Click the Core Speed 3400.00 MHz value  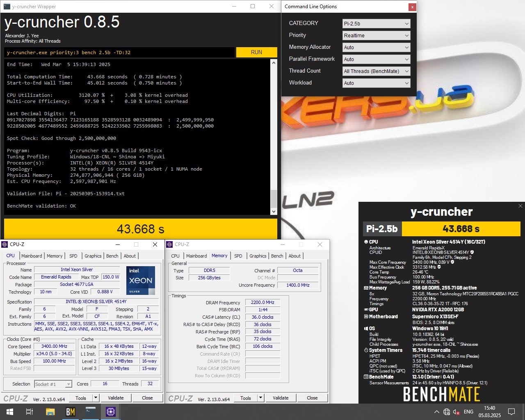(x=54, y=346)
